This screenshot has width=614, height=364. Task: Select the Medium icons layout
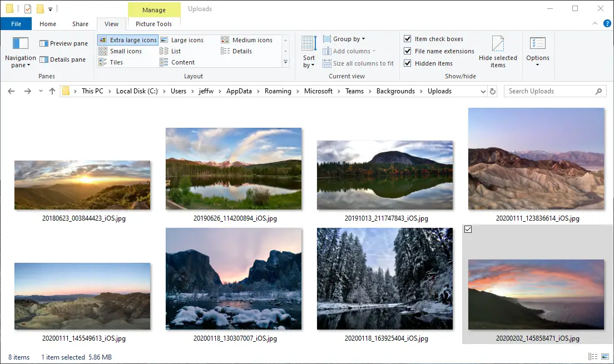(247, 40)
